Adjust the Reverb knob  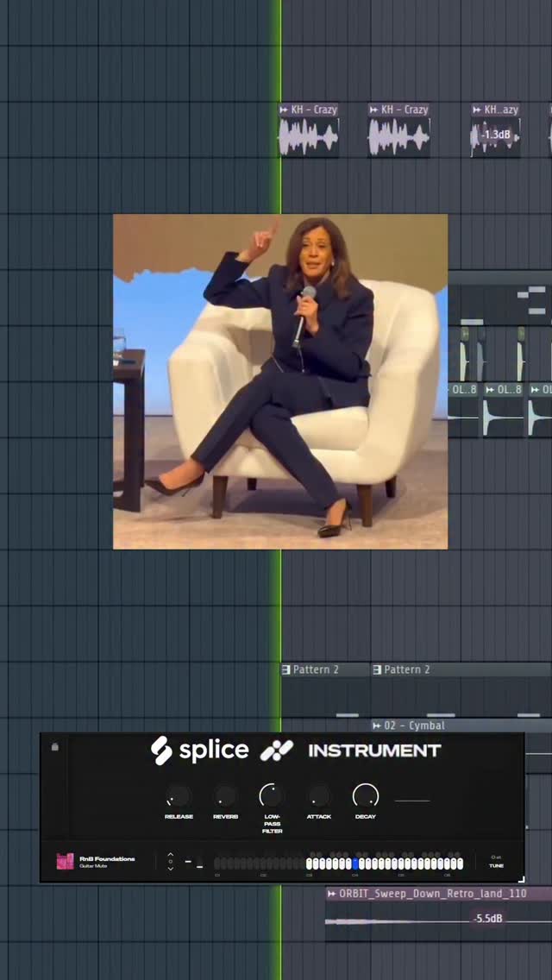225,796
